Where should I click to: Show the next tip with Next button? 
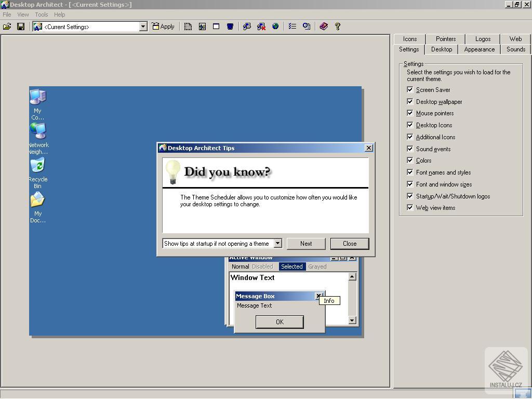(x=306, y=243)
